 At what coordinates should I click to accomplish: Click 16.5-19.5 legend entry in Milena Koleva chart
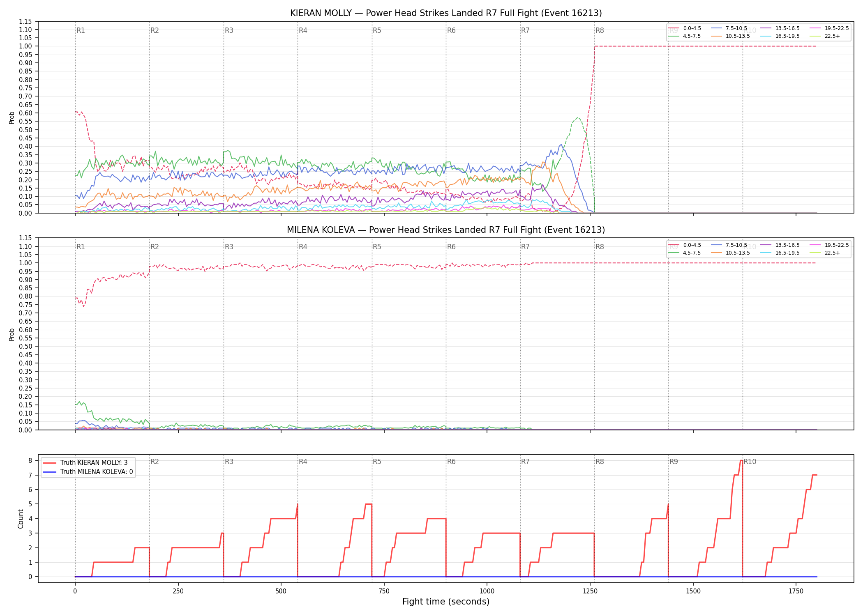[x=780, y=253]
